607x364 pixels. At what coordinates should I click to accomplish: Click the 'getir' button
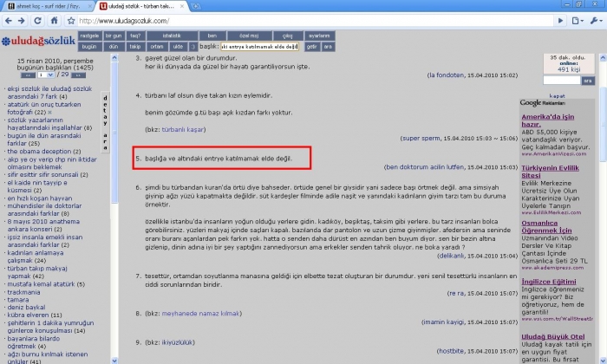click(x=311, y=47)
